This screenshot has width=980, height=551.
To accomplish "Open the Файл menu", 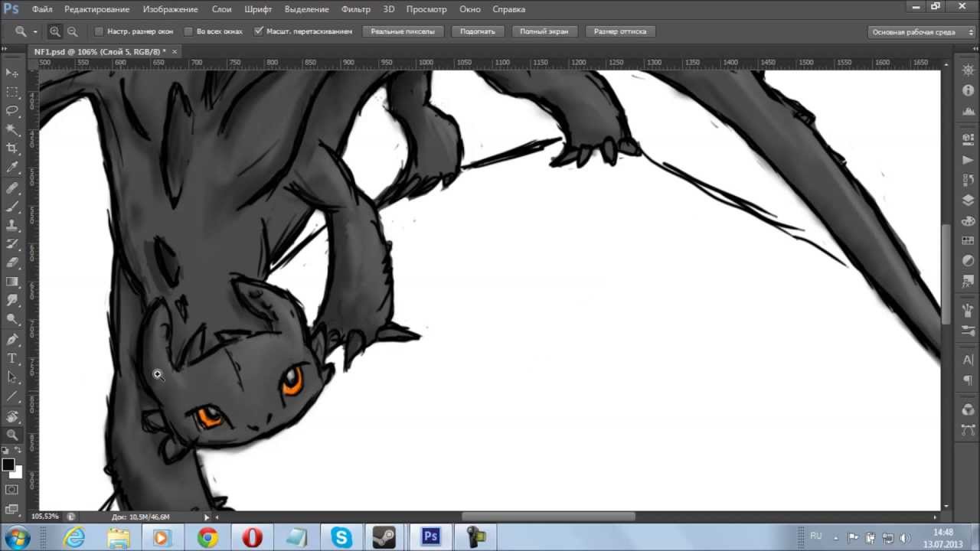I will click(x=42, y=9).
